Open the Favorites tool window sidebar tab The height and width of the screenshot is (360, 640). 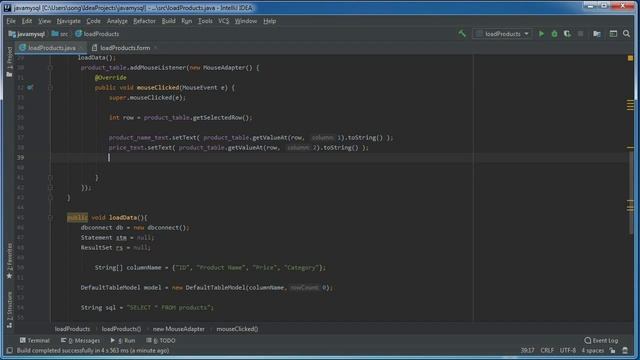click(9, 261)
